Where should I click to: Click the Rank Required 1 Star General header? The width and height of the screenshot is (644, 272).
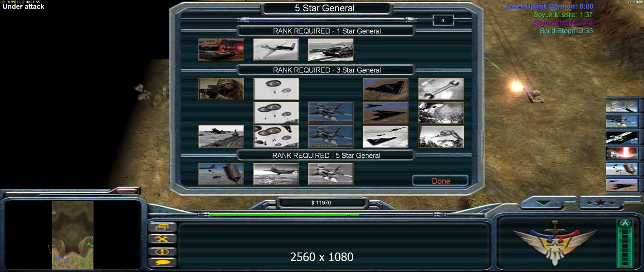coord(327,31)
